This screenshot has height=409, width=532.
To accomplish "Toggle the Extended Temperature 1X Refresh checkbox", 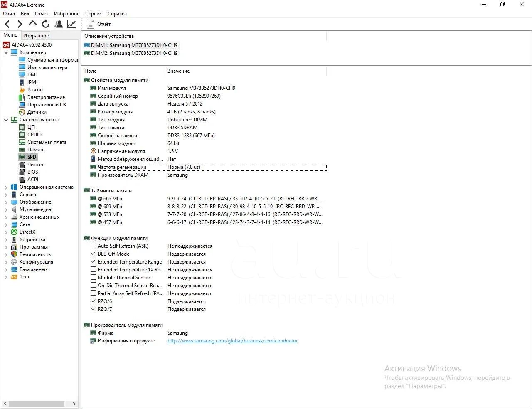I will click(x=94, y=270).
